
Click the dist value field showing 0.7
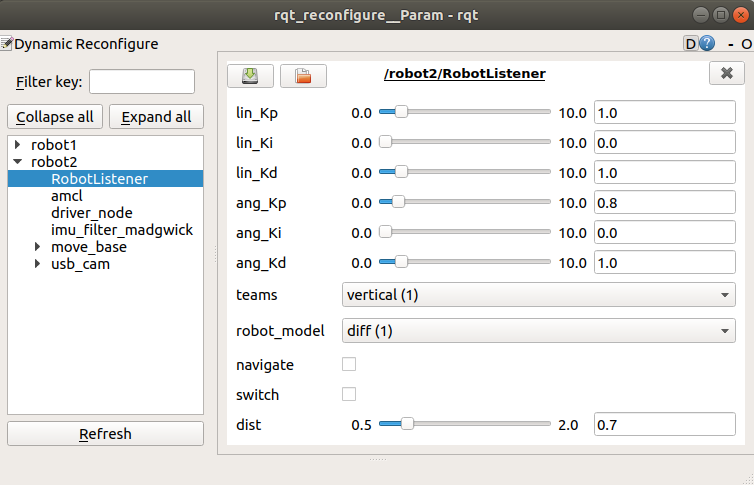pos(665,424)
